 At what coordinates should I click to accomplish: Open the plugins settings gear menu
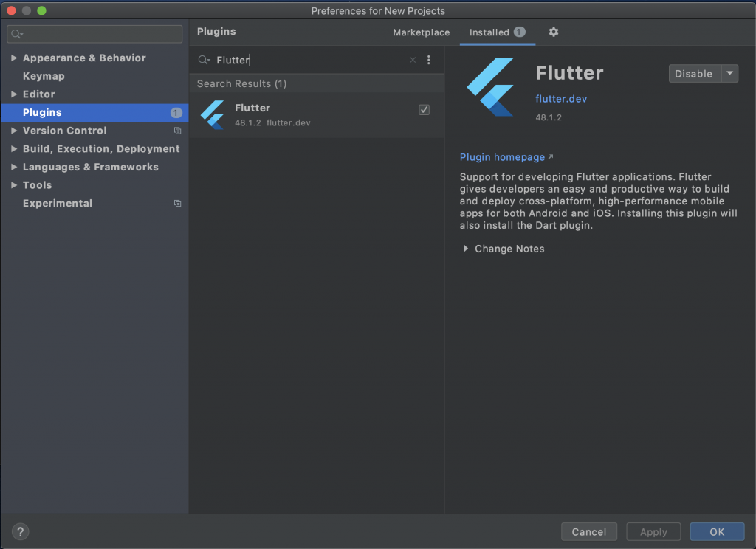click(554, 32)
